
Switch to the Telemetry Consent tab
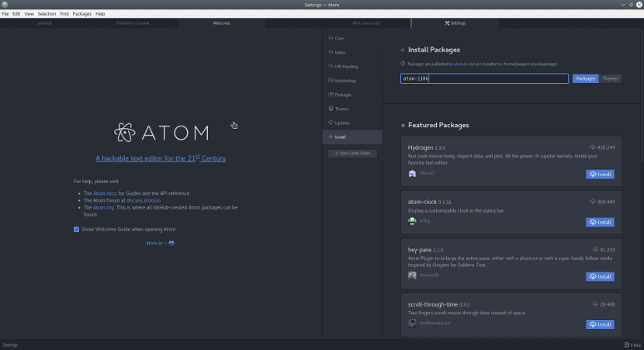[133, 23]
